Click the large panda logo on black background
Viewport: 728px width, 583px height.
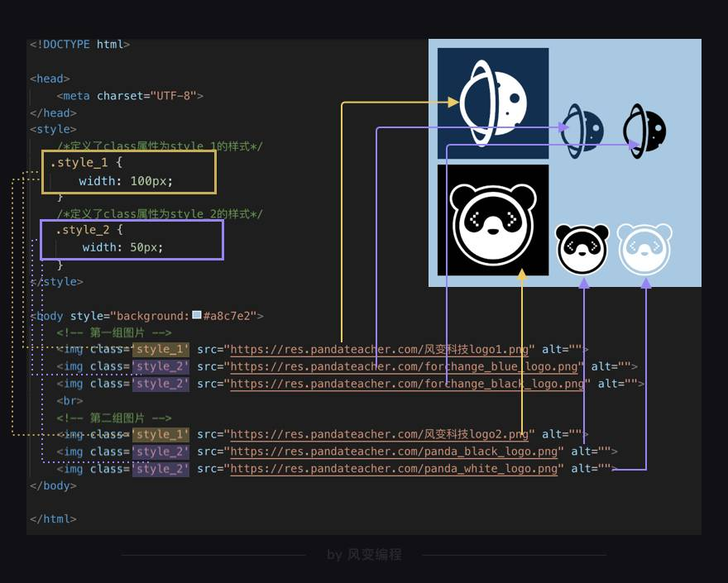tap(493, 220)
